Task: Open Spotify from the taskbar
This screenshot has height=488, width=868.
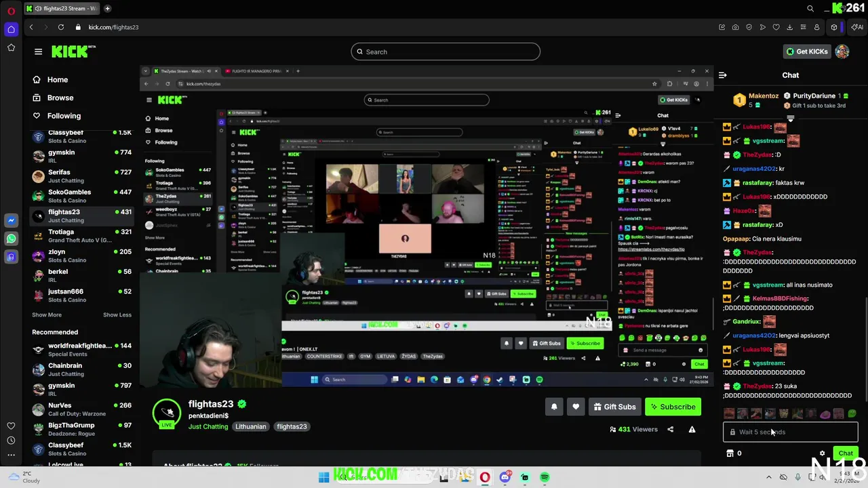Action: [545, 477]
